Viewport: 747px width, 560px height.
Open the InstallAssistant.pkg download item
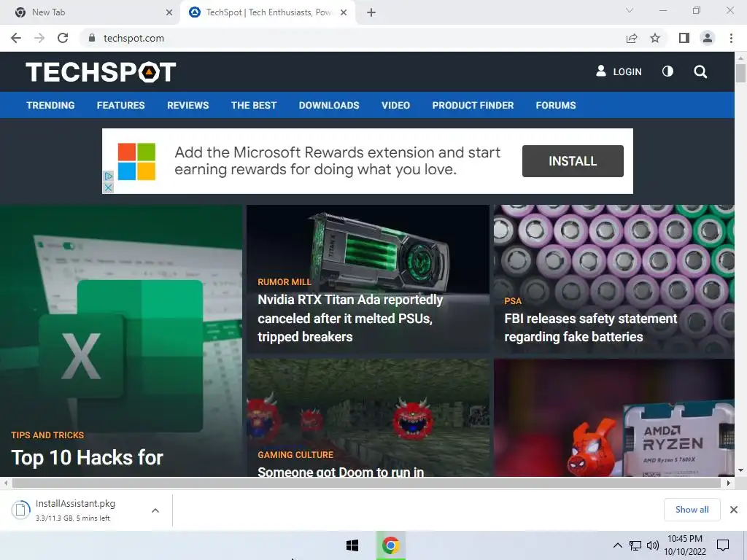click(76, 510)
